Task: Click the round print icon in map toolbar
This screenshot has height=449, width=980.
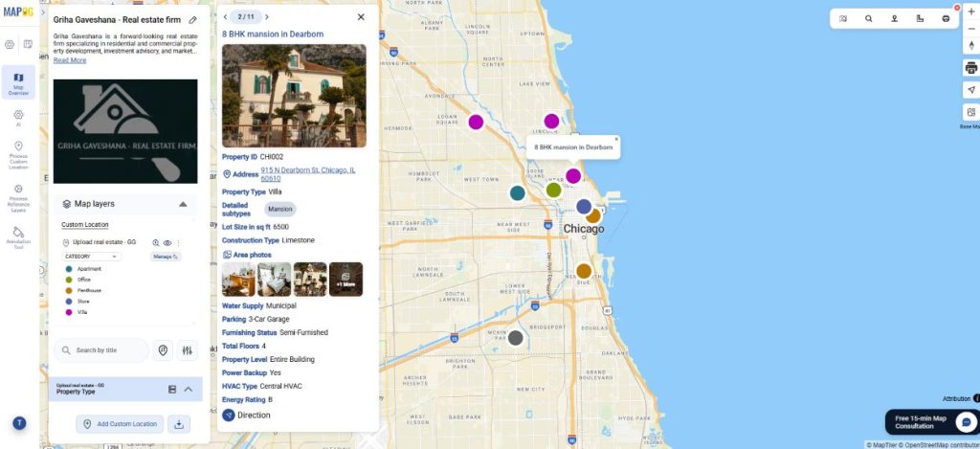Action: pyautogui.click(x=946, y=19)
